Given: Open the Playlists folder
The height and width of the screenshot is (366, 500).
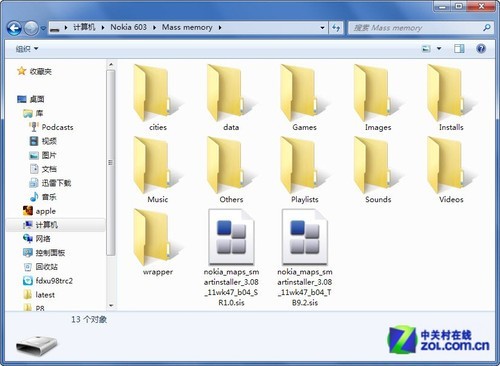Looking at the screenshot, I should click(x=304, y=170).
